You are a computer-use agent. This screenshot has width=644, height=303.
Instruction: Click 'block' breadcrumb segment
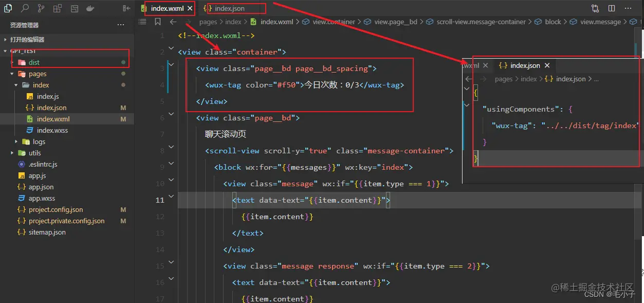[x=553, y=22]
